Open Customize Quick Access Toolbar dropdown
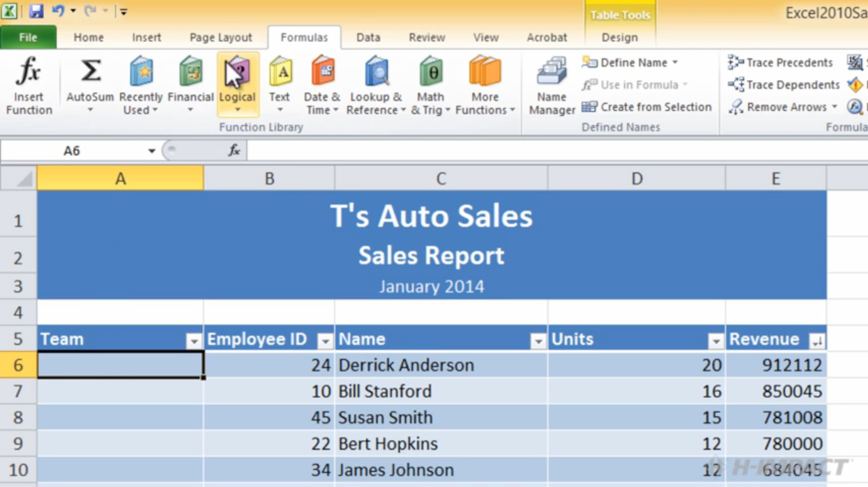The height and width of the screenshot is (487, 868). click(123, 11)
